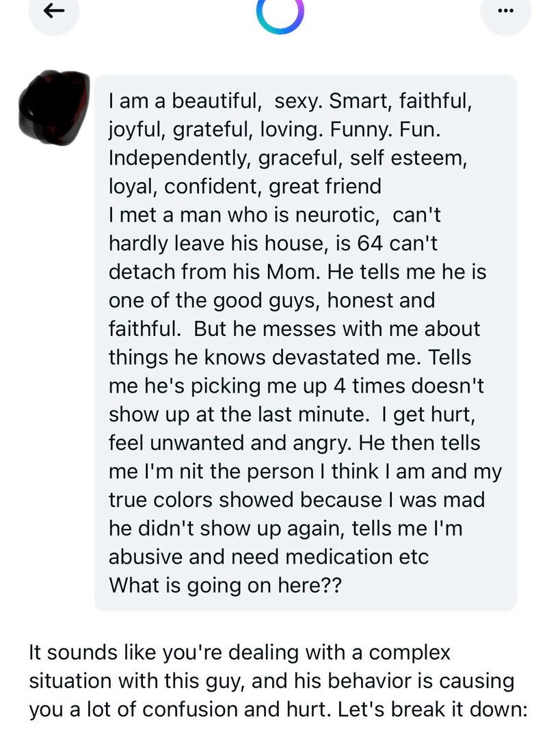Tap the phrase 'one of the good guys'
Viewport: 560px width, 747px height.
213,300
